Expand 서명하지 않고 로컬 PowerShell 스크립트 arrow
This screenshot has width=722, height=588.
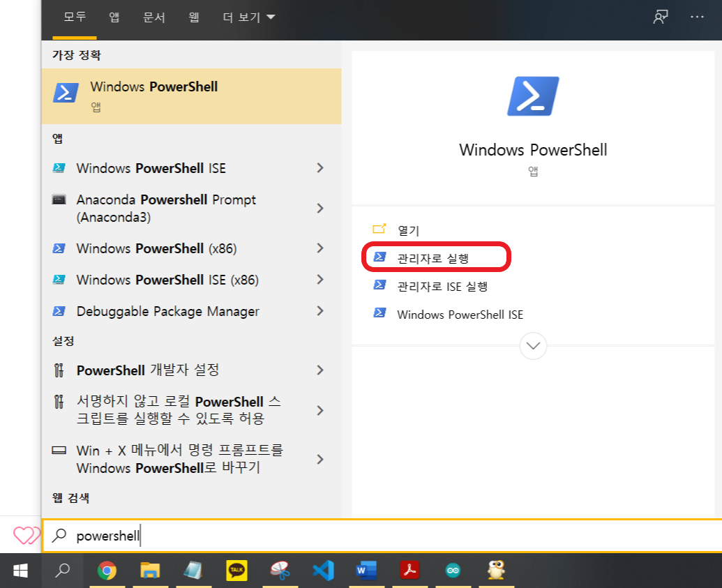(x=320, y=410)
